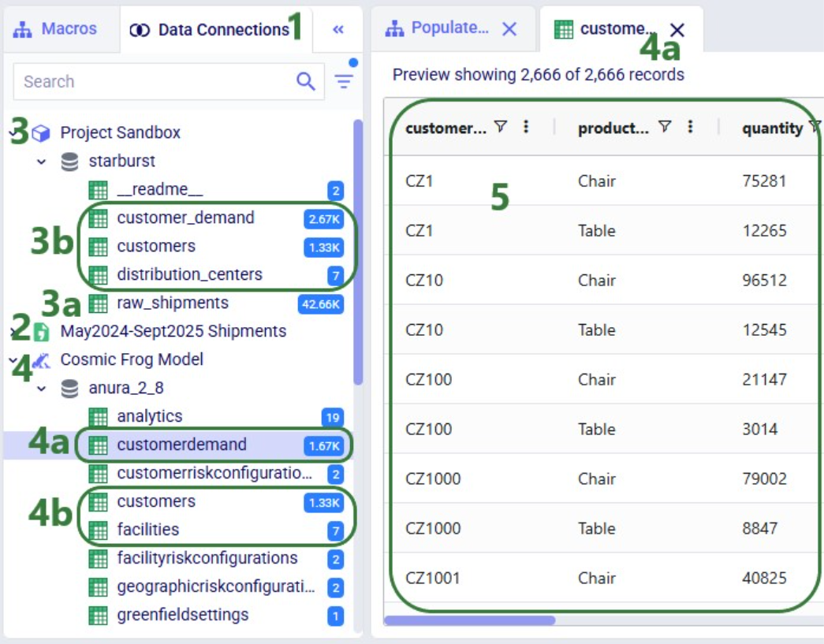
Task: Click the 2.67K record count badge
Action: coord(324,218)
